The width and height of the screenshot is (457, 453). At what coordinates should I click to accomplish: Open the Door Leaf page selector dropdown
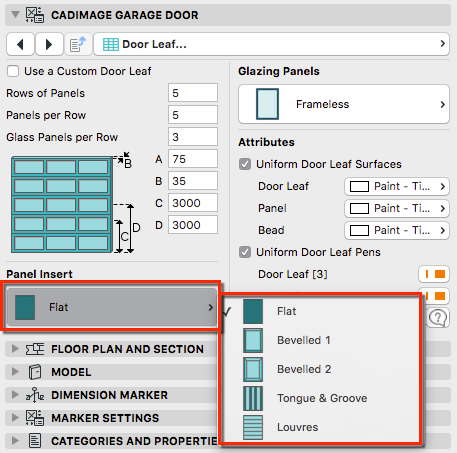click(x=272, y=44)
